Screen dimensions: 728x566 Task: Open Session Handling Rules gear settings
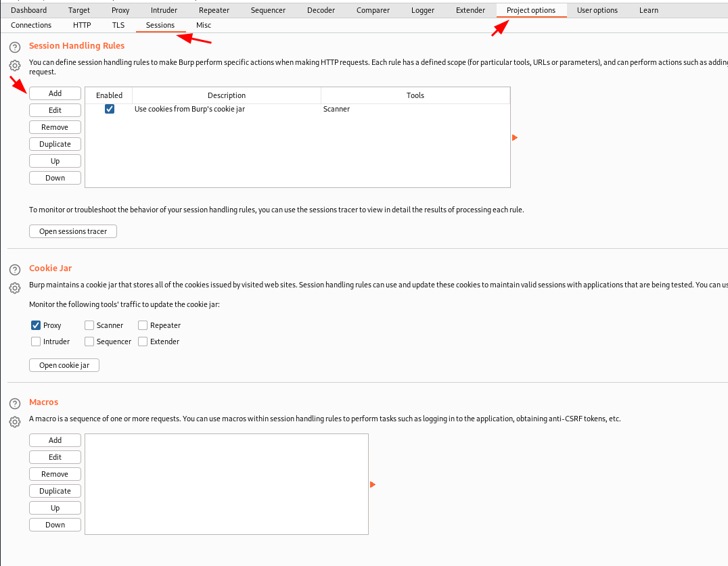click(15, 66)
